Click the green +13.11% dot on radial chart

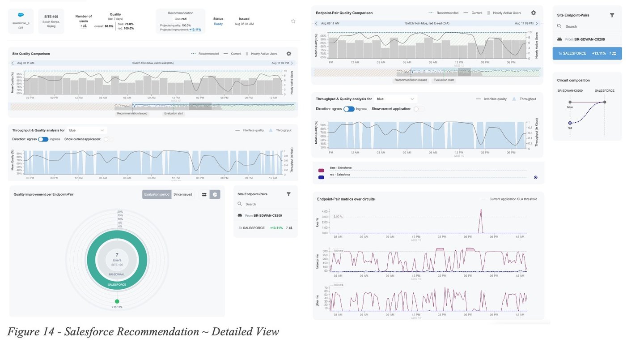coord(117,301)
